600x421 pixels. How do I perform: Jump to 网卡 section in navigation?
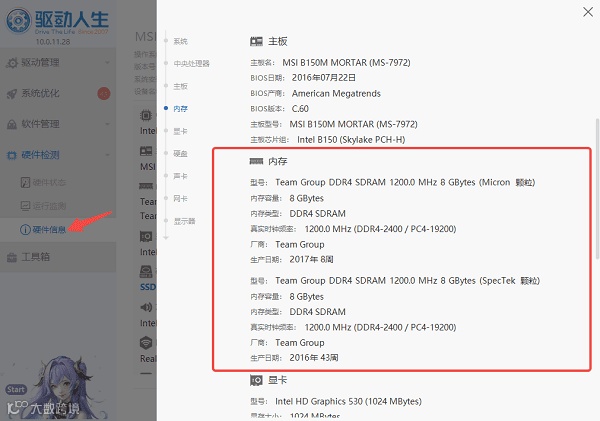180,198
